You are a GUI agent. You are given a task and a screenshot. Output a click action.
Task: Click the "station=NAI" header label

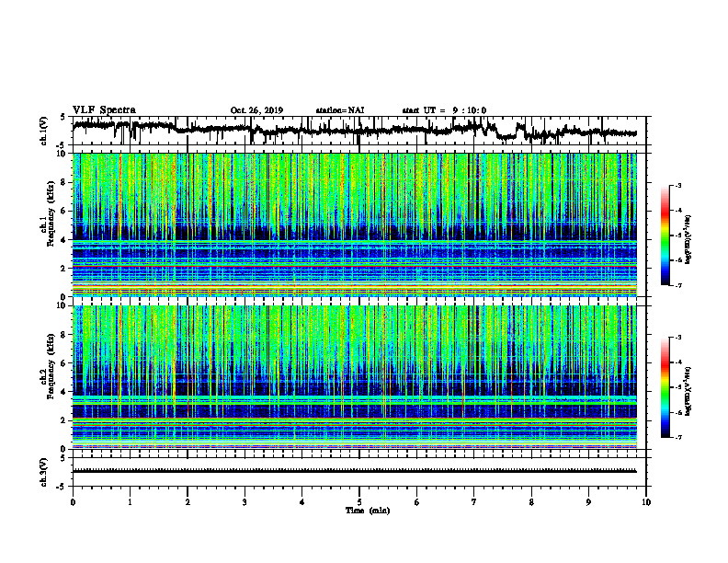coord(340,110)
